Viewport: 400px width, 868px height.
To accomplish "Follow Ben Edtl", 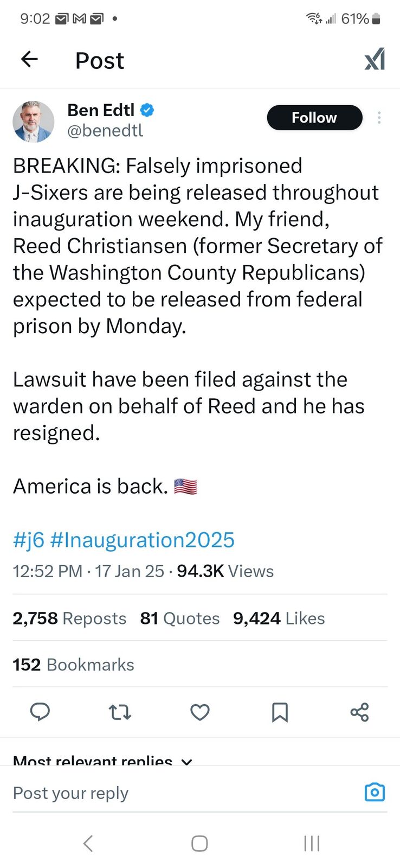I will 314,118.
